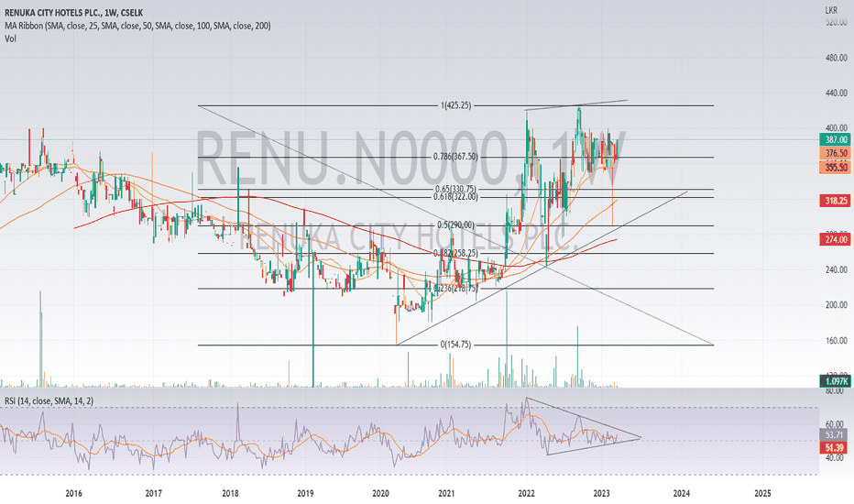Click the 2024 label on time axis

pos(682,494)
